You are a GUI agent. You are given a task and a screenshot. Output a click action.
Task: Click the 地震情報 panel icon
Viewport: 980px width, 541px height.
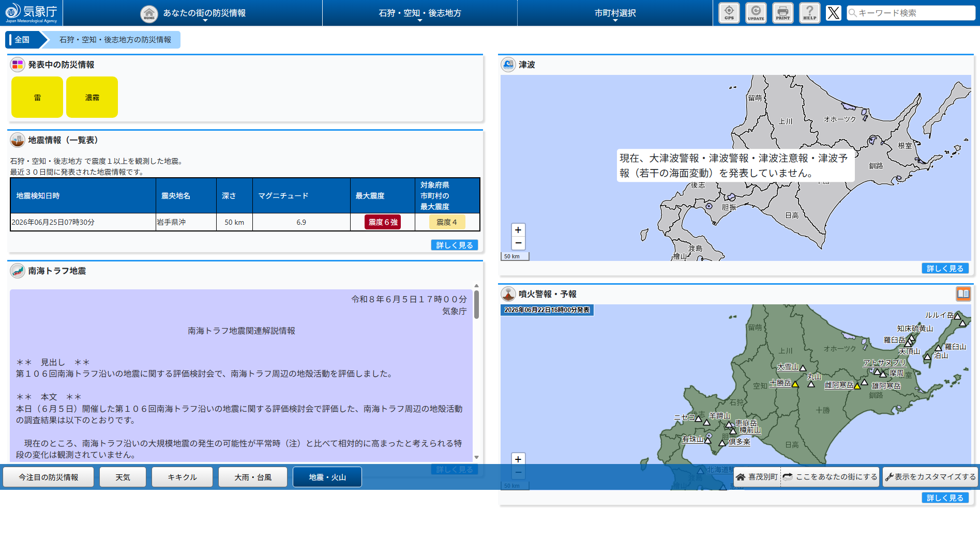click(x=18, y=140)
